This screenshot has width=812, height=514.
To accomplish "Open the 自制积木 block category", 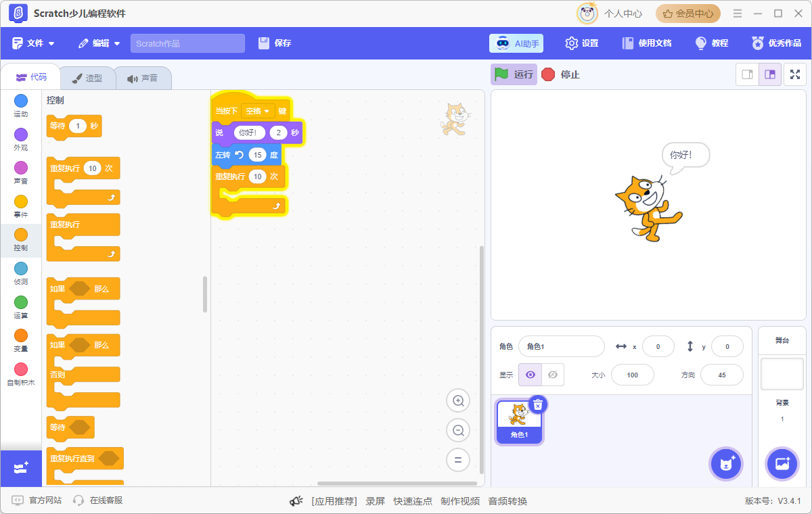I will (21, 374).
